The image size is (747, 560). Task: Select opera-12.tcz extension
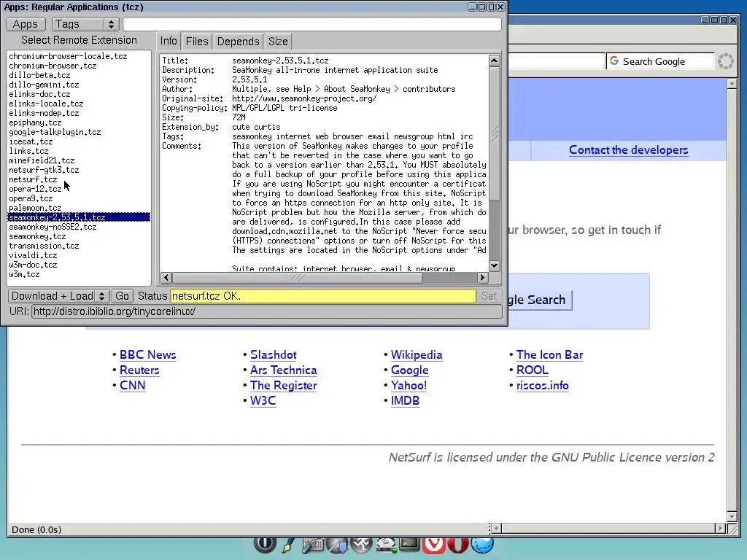(x=79, y=189)
